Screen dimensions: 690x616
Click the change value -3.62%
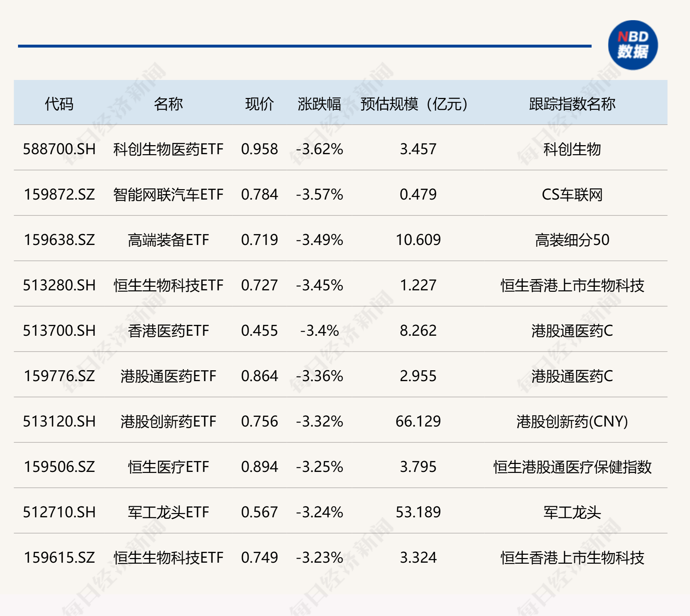point(319,149)
